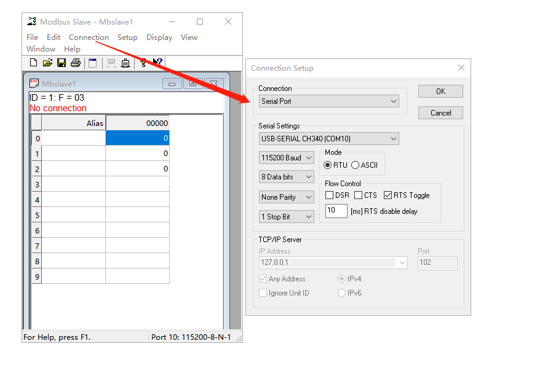Expand the USB-SERIAL CH340 (COM10) port list

click(329, 139)
